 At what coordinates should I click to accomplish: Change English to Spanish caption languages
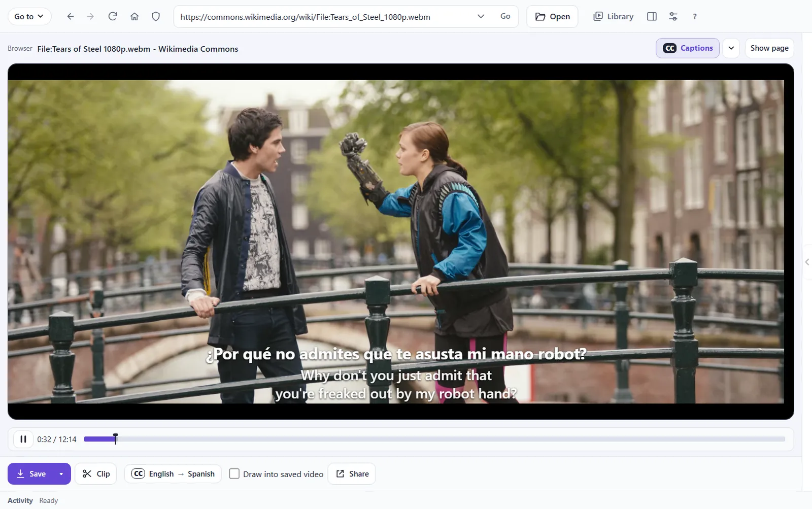(x=173, y=473)
